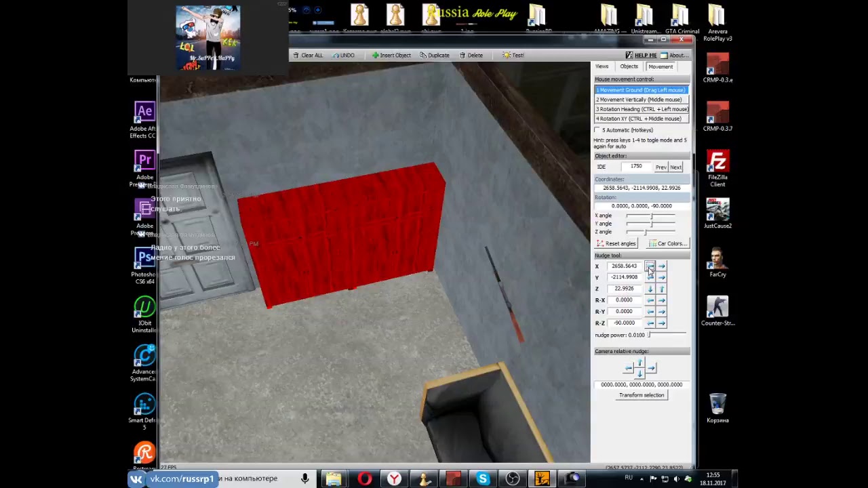This screenshot has height=488, width=868.
Task: Nudge R-Z left with the arrow
Action: (650, 323)
